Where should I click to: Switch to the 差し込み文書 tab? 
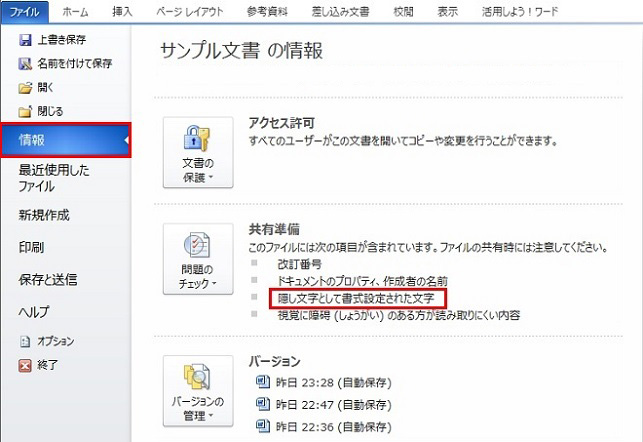point(340,12)
